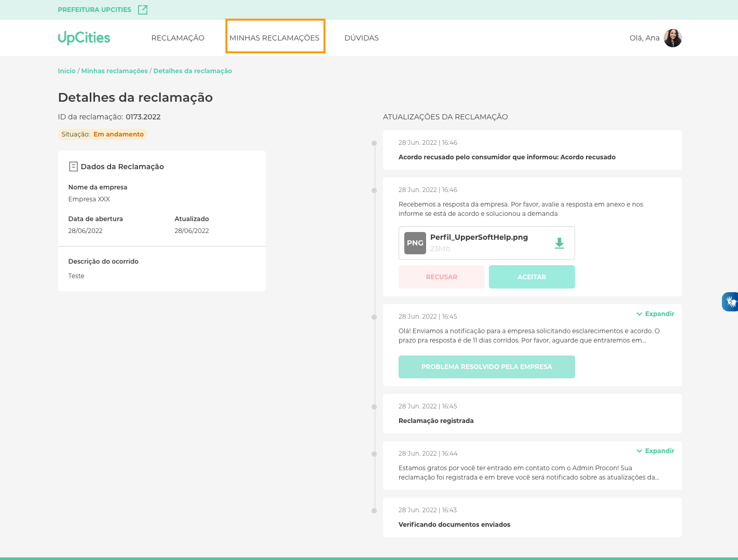Open the Dúvidas menu item
Image resolution: width=738 pixels, height=560 pixels.
pos(362,38)
